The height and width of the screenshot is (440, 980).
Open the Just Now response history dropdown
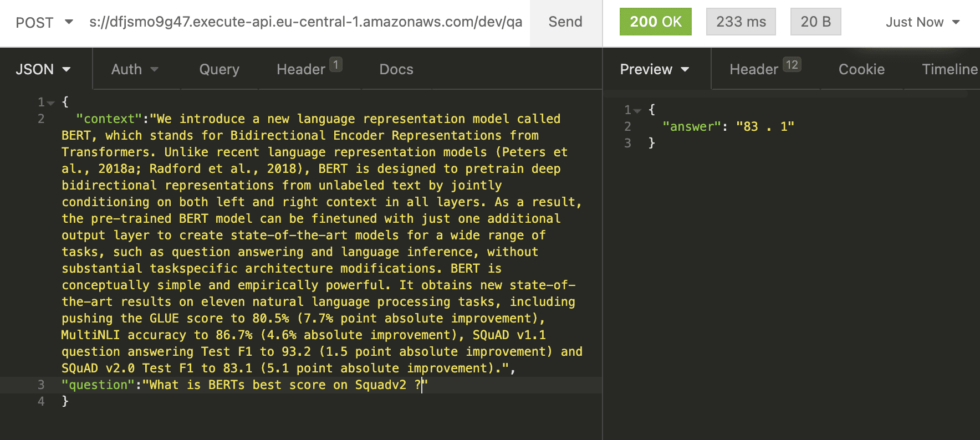point(922,22)
